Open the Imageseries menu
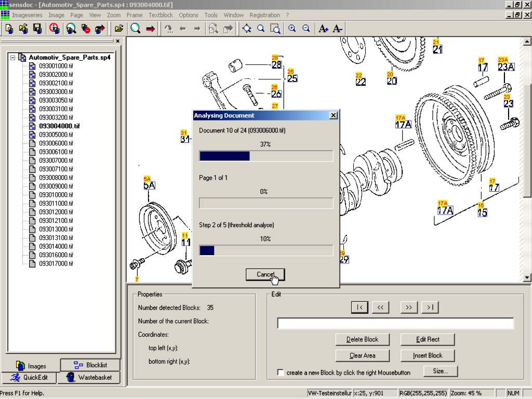 [27, 15]
